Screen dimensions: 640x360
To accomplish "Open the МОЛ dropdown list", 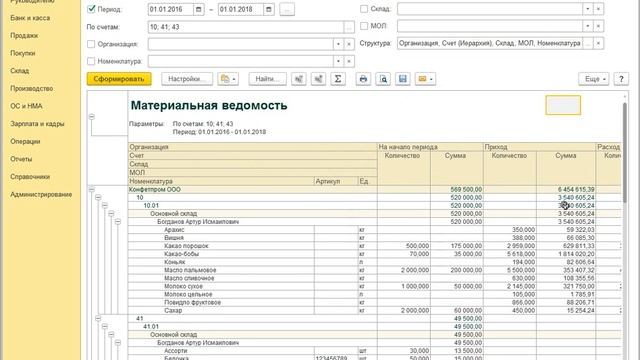I will (x=587, y=26).
